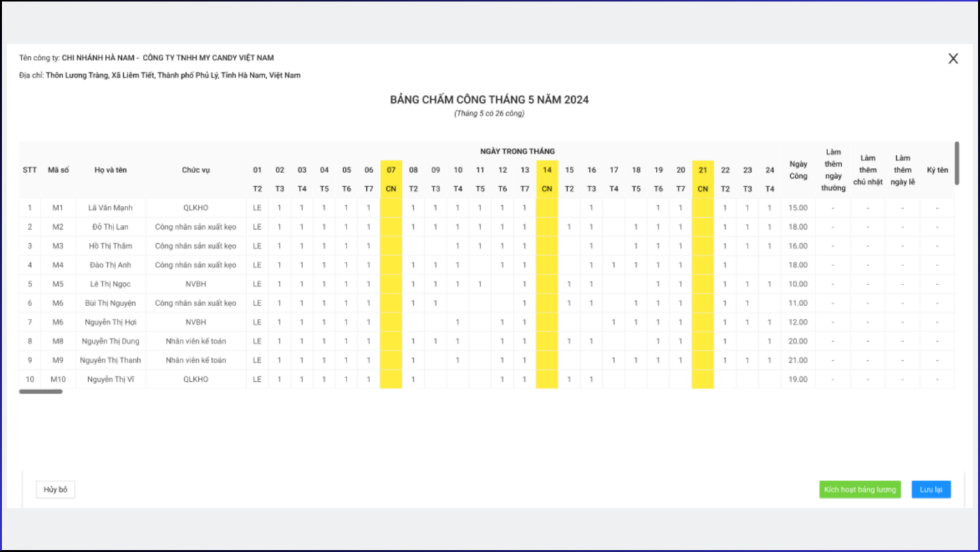Click the Làm thêm chủ nhật header
Image resolution: width=980 pixels, height=552 pixels.
[x=868, y=170]
